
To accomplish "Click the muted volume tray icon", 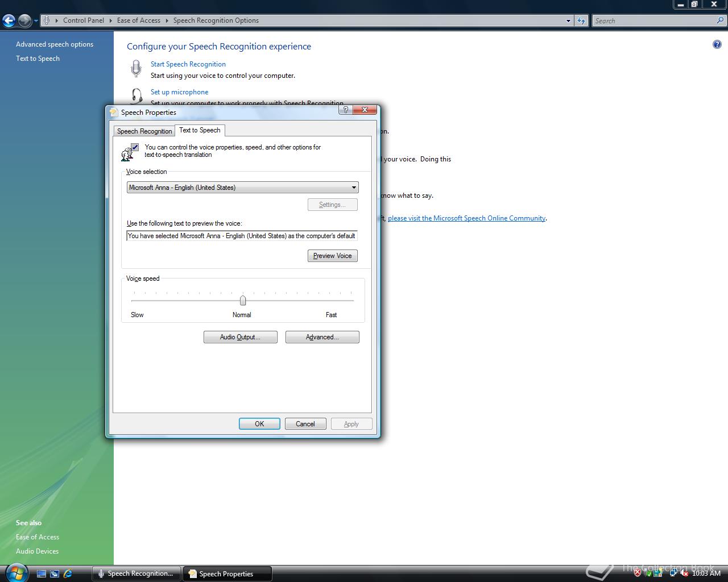I will (685, 573).
